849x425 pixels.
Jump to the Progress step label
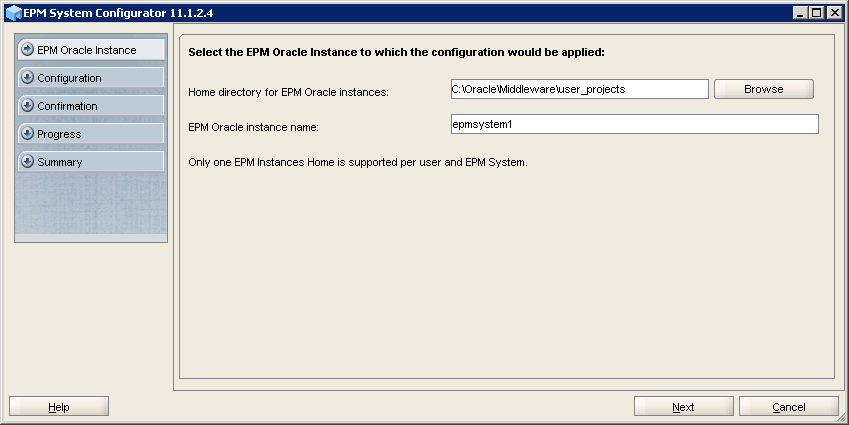(59, 134)
